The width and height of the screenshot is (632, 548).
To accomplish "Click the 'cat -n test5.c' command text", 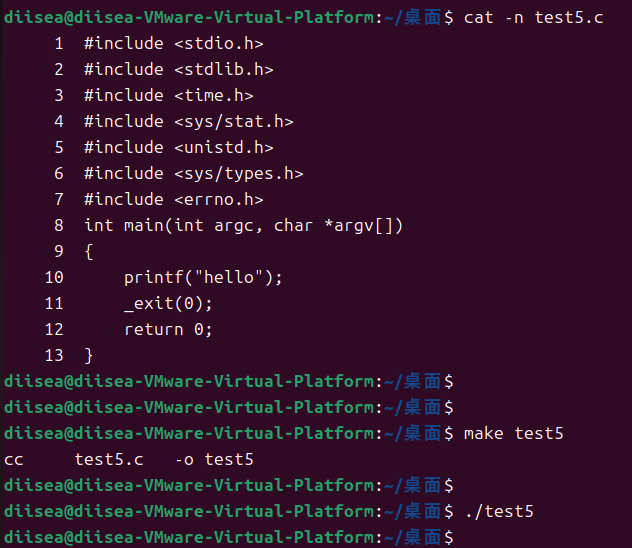I will (533, 18).
